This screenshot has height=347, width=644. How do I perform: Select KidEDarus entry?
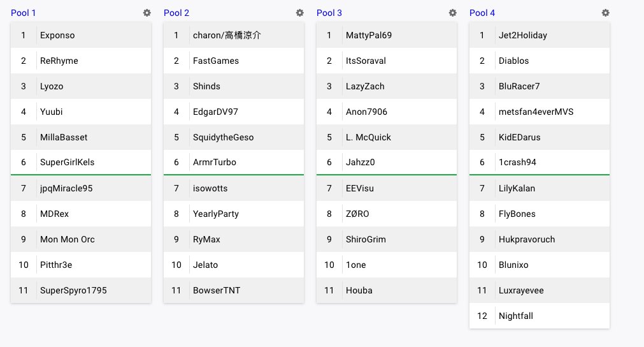540,137
